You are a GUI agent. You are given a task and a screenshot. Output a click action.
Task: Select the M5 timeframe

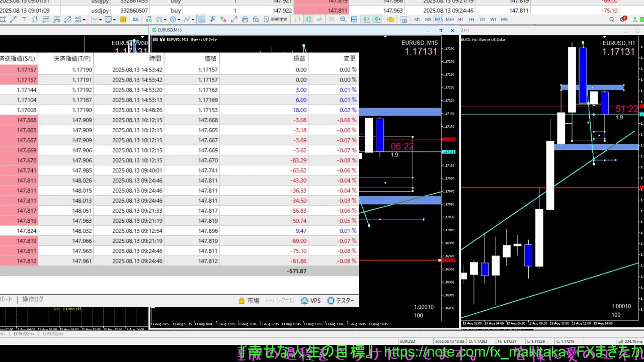pos(428,20)
